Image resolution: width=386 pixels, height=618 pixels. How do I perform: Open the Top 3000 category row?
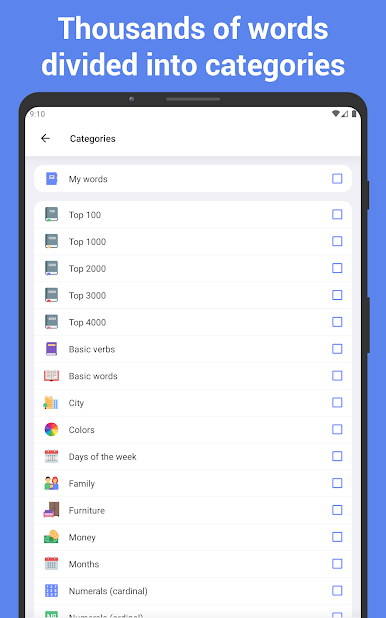click(x=193, y=295)
